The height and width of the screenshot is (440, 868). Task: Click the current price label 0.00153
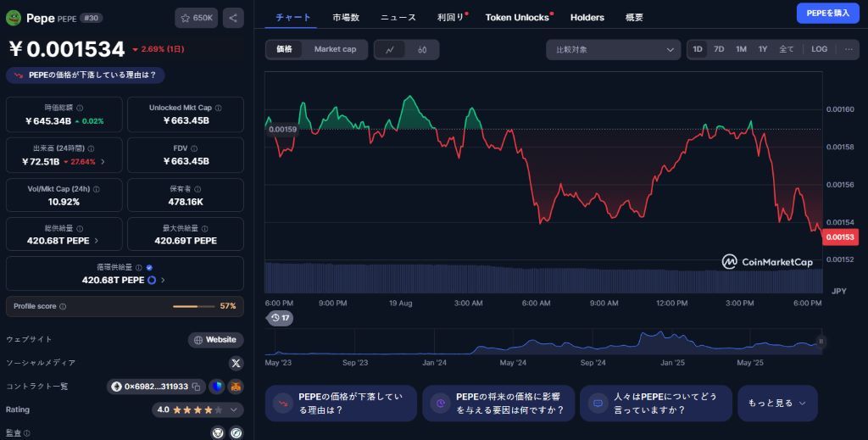tap(840, 237)
